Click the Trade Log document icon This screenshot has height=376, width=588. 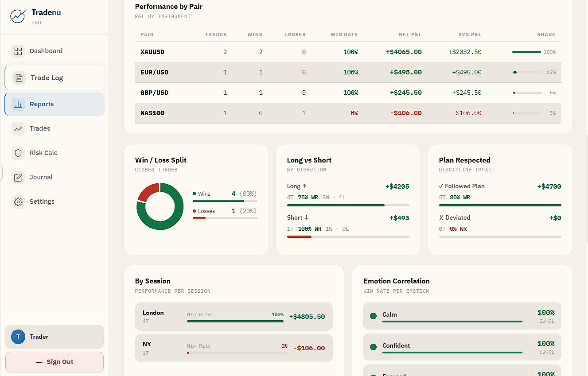pyautogui.click(x=19, y=78)
